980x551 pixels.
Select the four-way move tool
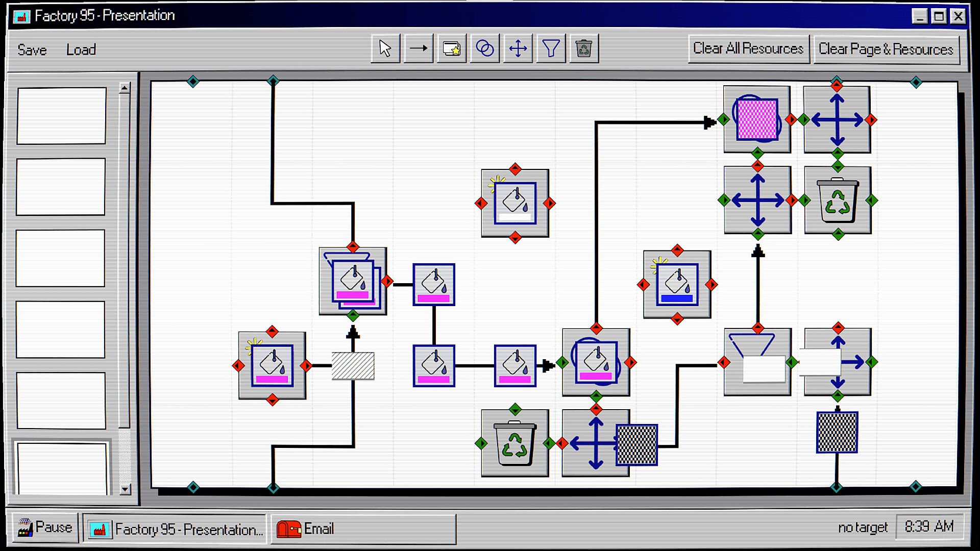[x=518, y=49]
